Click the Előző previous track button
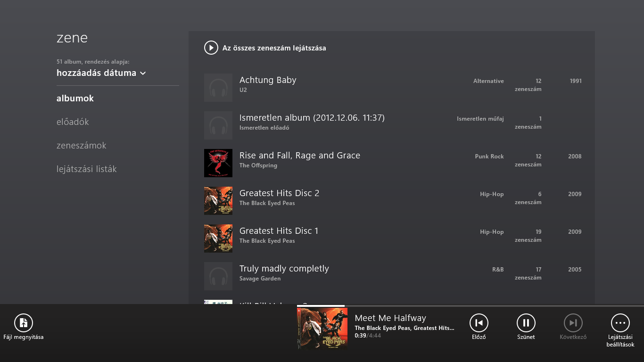 click(479, 323)
